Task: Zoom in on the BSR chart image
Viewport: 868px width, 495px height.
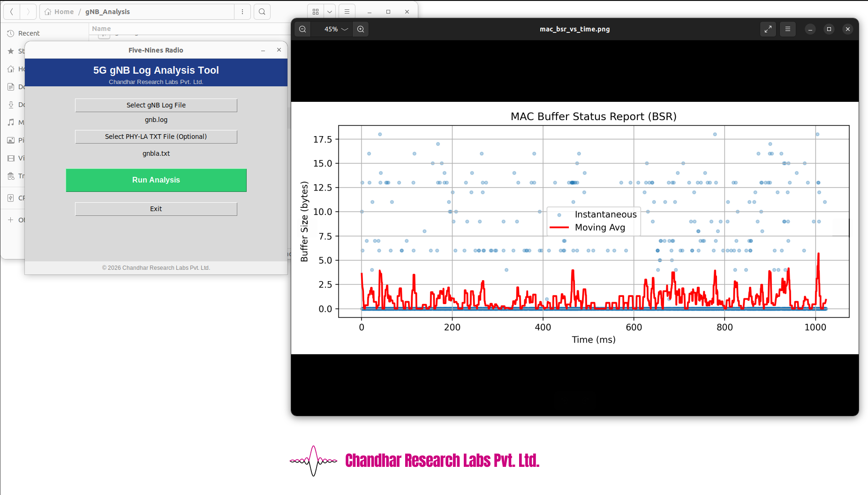Action: tap(361, 29)
